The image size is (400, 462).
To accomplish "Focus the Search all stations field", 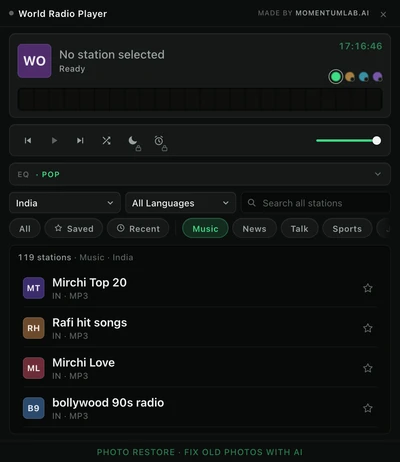I will [x=315, y=203].
